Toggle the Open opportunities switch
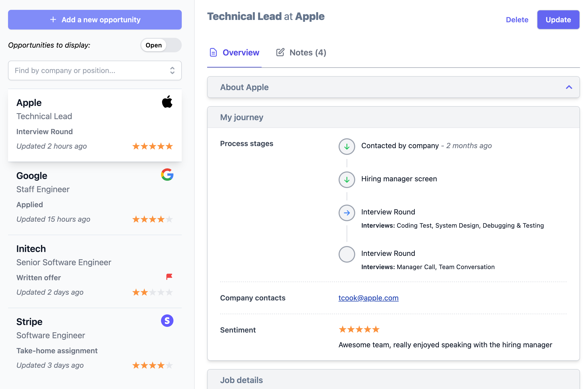Image resolution: width=588 pixels, height=389 pixels. tap(161, 45)
